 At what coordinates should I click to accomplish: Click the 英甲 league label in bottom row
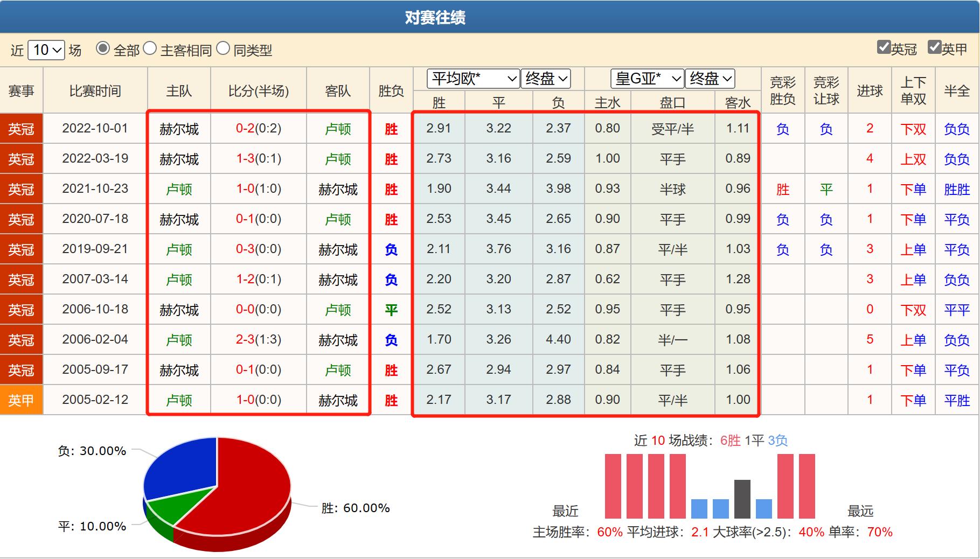pos(20,400)
